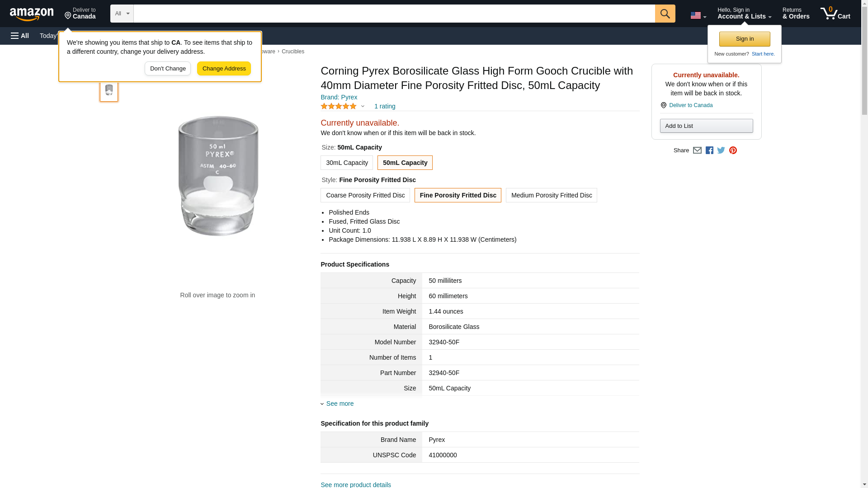The height and width of the screenshot is (488, 868).
Task: Open the shopping cart
Action: [x=835, y=14]
